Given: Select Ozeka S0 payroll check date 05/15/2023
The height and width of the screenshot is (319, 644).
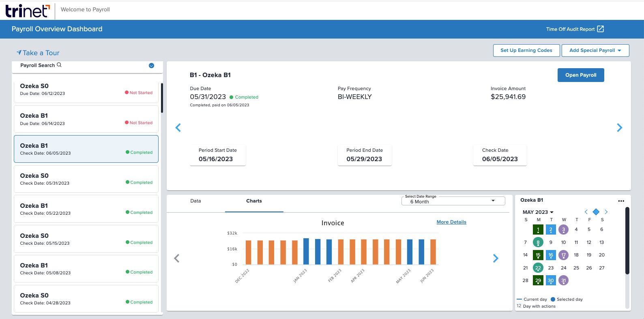Looking at the screenshot, I should point(86,239).
